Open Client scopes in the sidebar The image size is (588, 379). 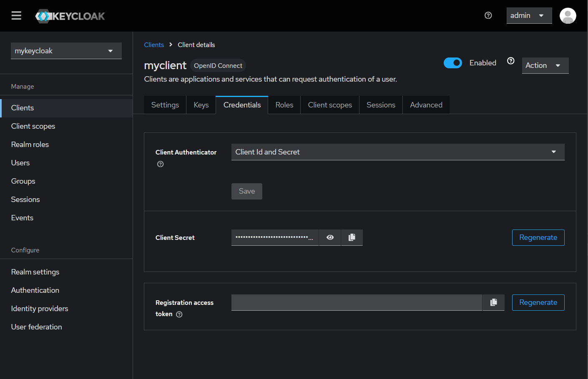pyautogui.click(x=66, y=126)
